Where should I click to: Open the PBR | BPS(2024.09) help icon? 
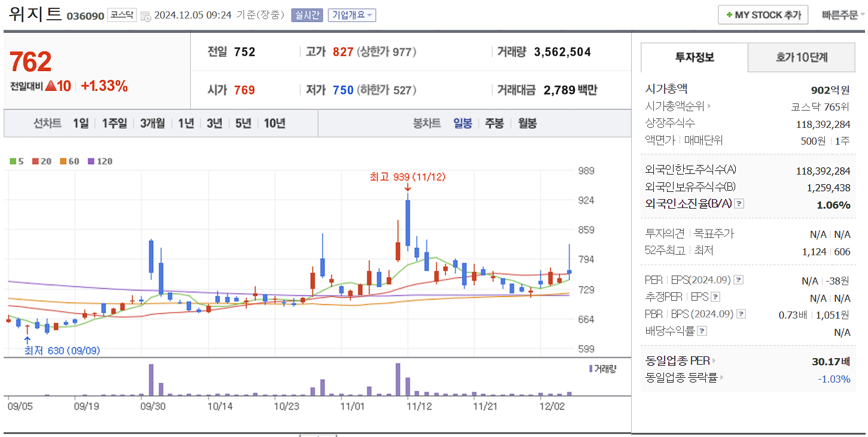pyautogui.click(x=742, y=313)
